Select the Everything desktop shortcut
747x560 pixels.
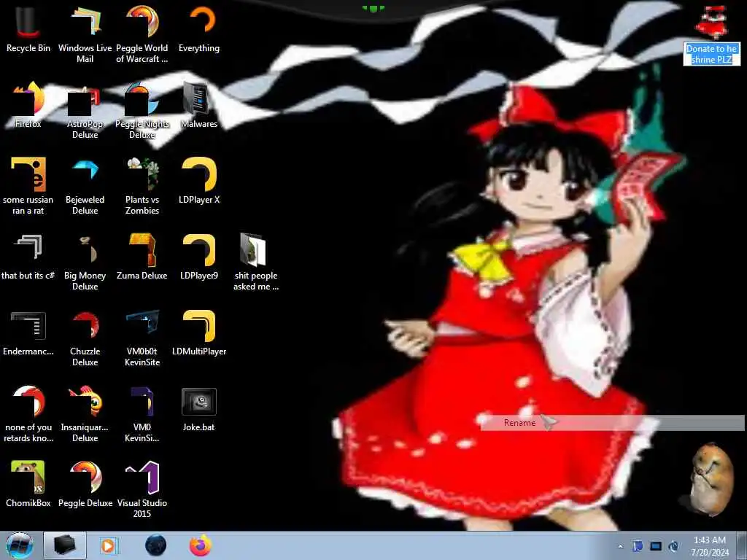point(199,29)
